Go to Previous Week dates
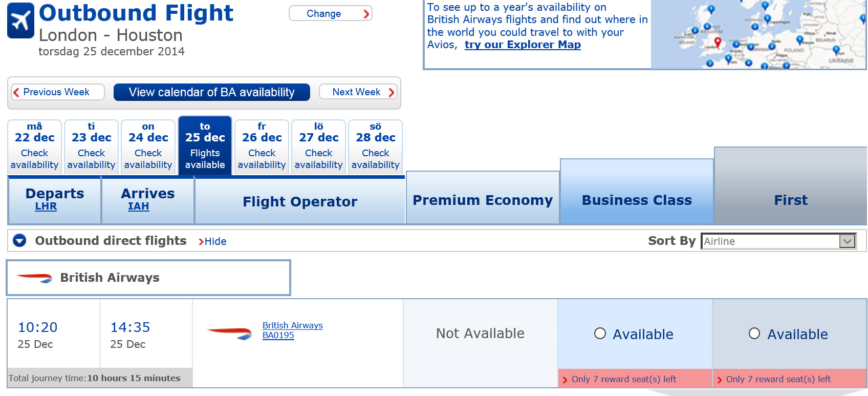 57,92
